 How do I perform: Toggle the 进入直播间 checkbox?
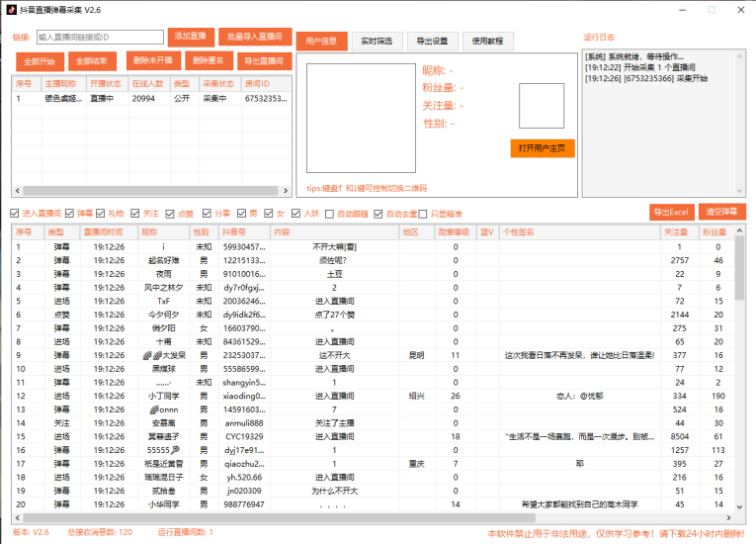click(x=15, y=214)
